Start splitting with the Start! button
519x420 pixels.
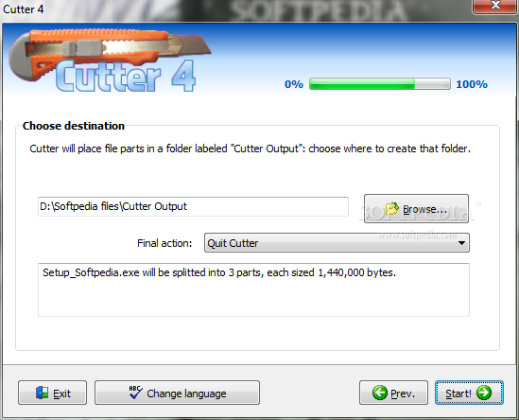(469, 393)
